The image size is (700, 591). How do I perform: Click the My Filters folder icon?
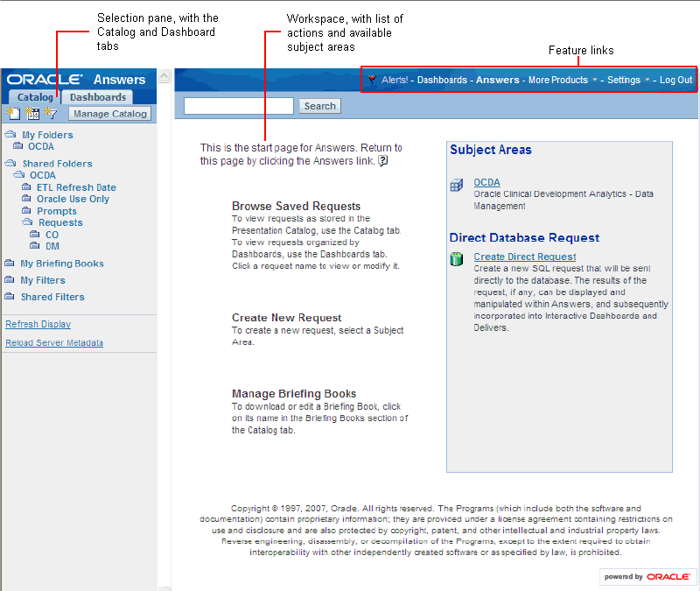(x=10, y=280)
